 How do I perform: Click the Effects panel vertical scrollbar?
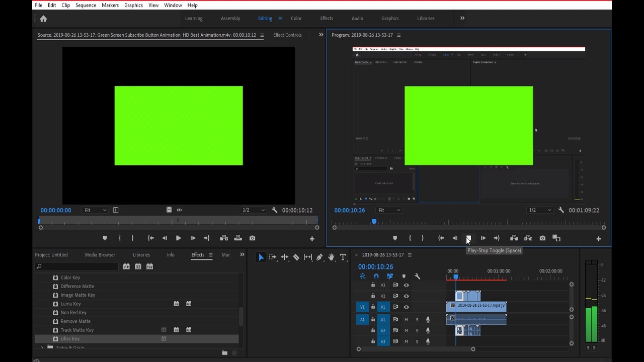[241, 316]
